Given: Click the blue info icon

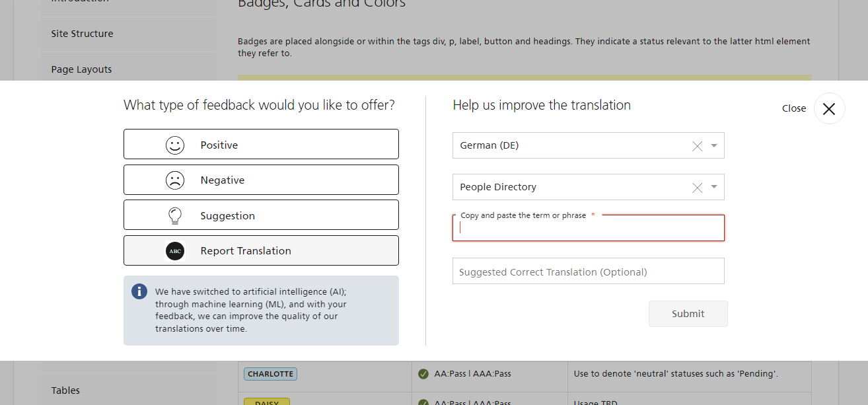Looking at the screenshot, I should (139, 291).
